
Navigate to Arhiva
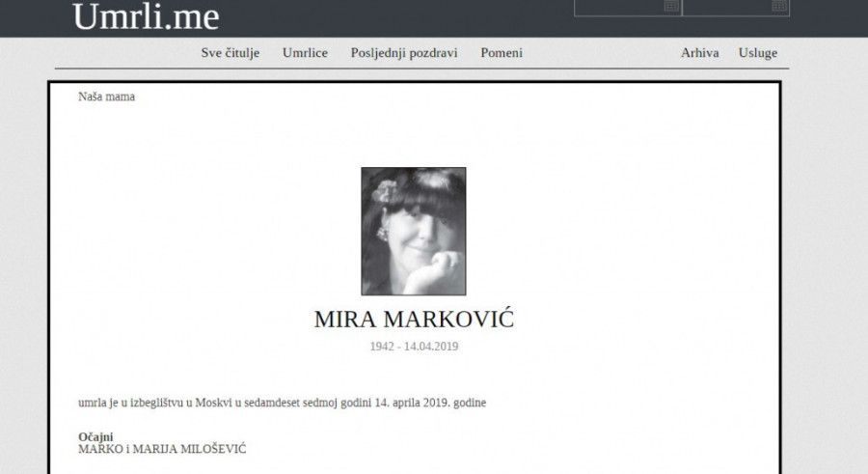pyautogui.click(x=699, y=53)
